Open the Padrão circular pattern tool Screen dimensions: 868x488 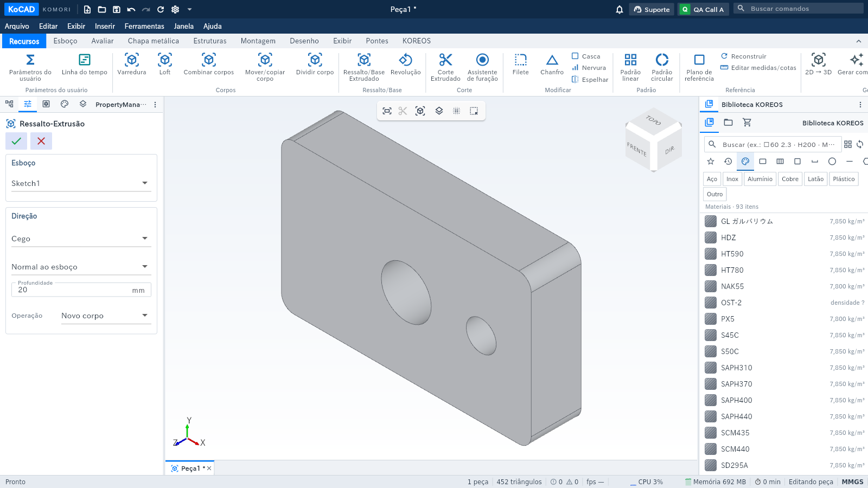(x=662, y=67)
